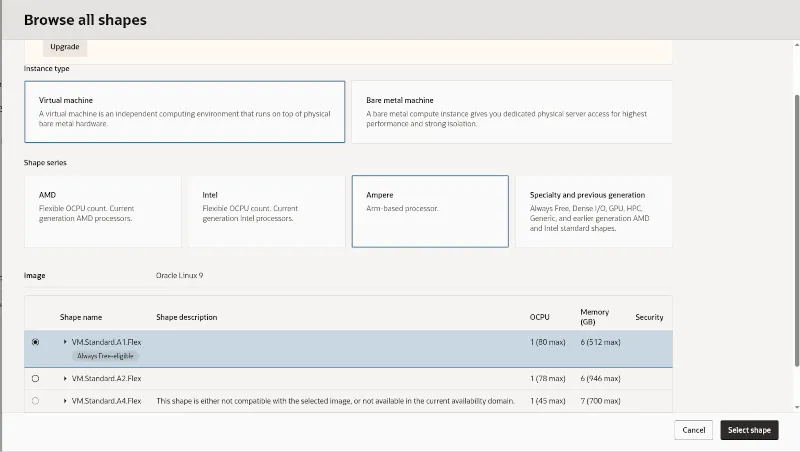
Task: Click the Cancel button
Action: point(693,430)
